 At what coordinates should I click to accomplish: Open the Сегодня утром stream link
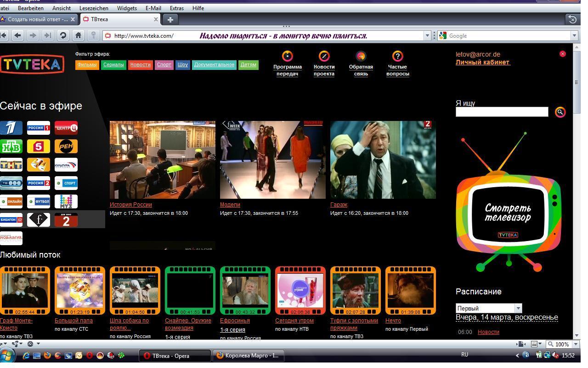tap(294, 321)
